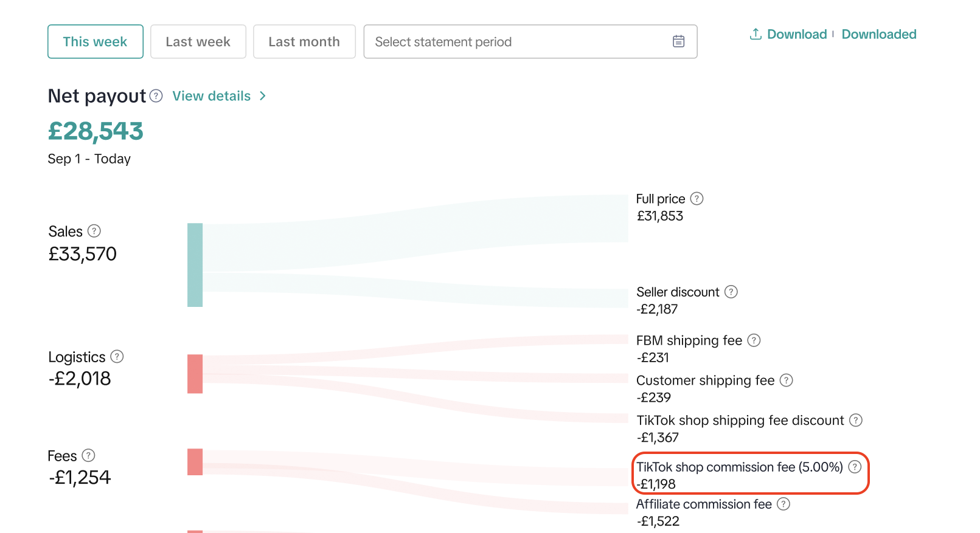The height and width of the screenshot is (533, 980).
Task: Open calendar icon in statement period field
Action: (x=678, y=41)
